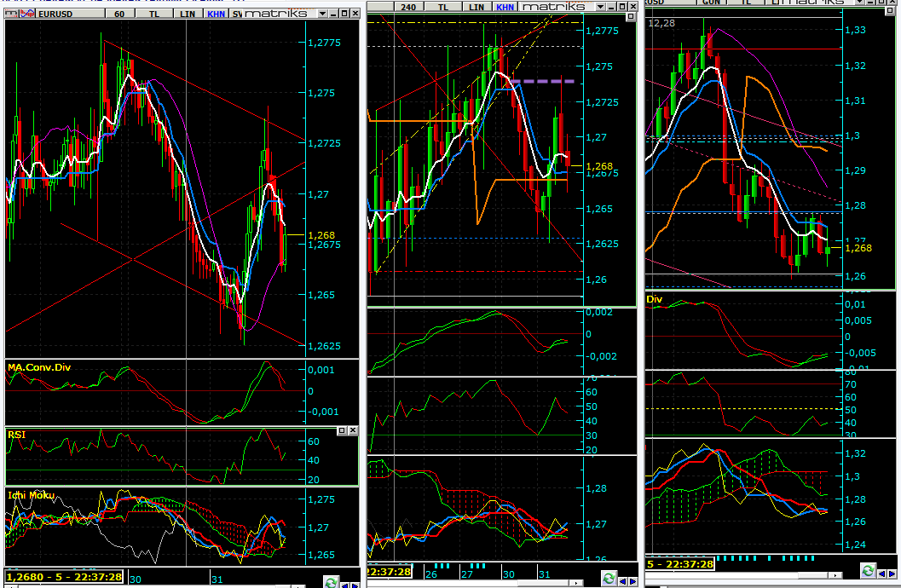Image resolution: width=901 pixels, height=588 pixels.
Task: Open the dropdown arrow in the EURUSD chart title bar
Action: click(x=321, y=14)
